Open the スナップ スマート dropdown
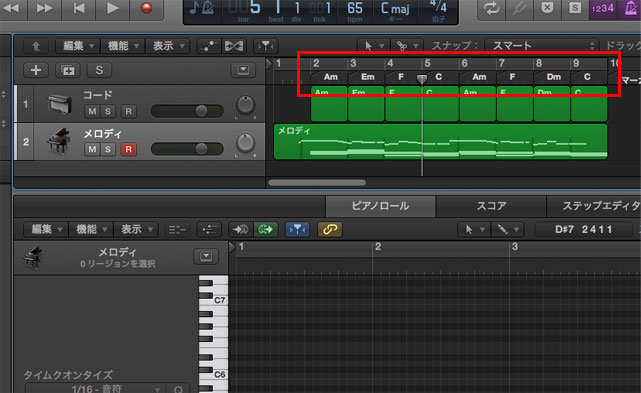The width and height of the screenshot is (641, 393). coord(541,46)
